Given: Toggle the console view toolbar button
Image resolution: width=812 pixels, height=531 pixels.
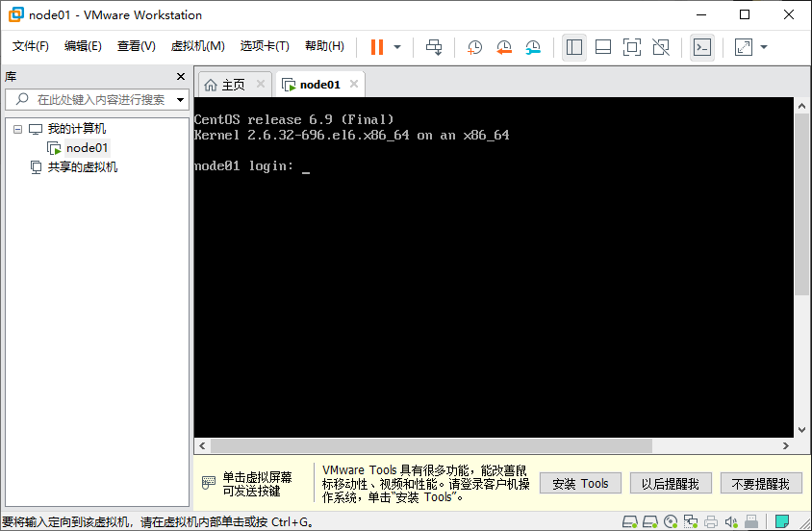Looking at the screenshot, I should coord(702,47).
